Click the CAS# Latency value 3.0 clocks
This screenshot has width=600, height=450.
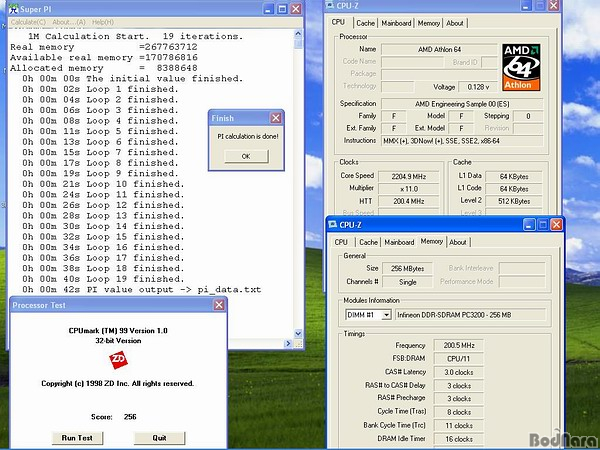pos(459,372)
